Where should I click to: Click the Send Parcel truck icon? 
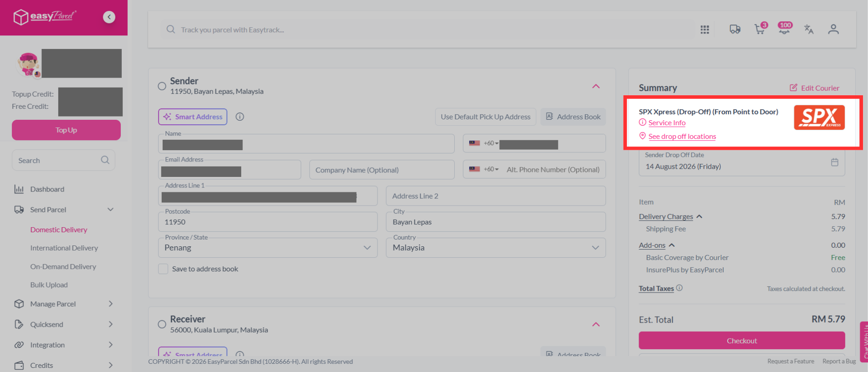coord(19,210)
